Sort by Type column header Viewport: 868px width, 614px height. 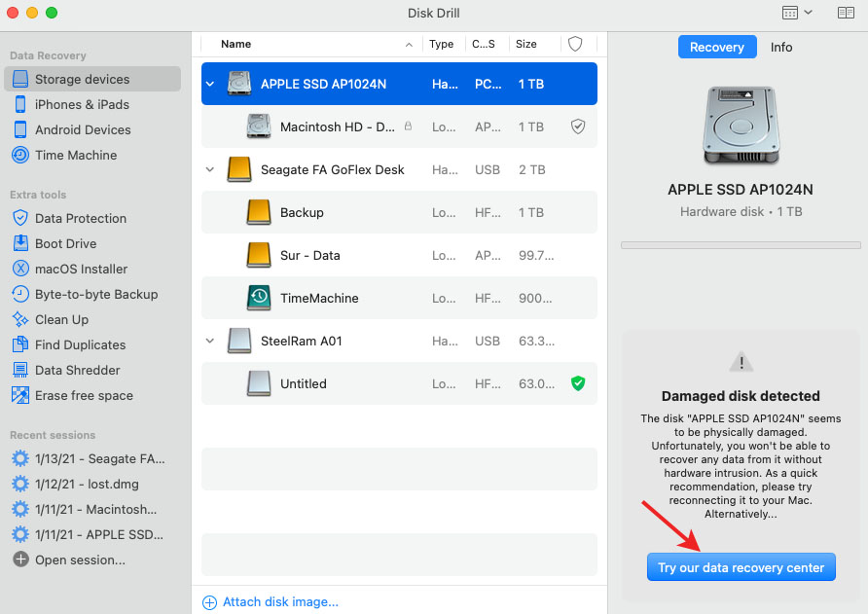441,44
